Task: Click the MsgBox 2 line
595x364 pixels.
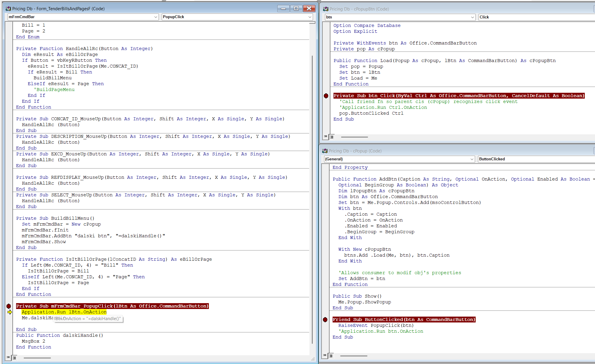Action: click(33, 341)
